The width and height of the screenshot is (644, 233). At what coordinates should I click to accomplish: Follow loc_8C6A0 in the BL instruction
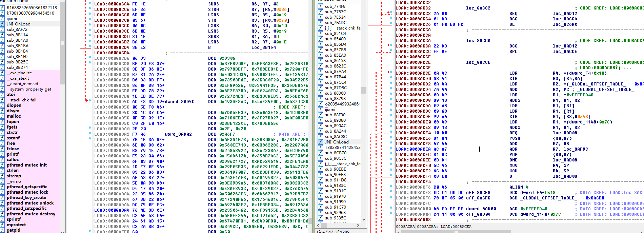(565, 24)
